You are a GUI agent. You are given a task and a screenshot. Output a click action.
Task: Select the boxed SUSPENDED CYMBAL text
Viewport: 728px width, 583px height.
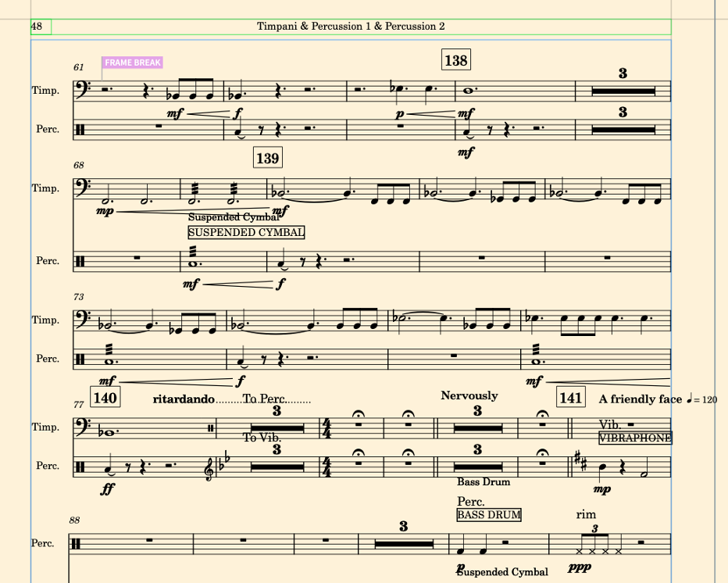pyautogui.click(x=246, y=232)
